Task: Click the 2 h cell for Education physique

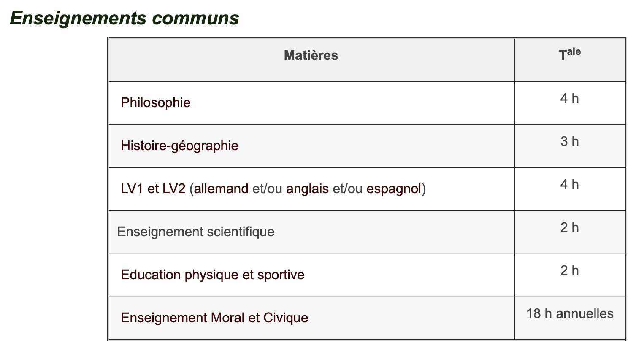Action: pos(569,271)
